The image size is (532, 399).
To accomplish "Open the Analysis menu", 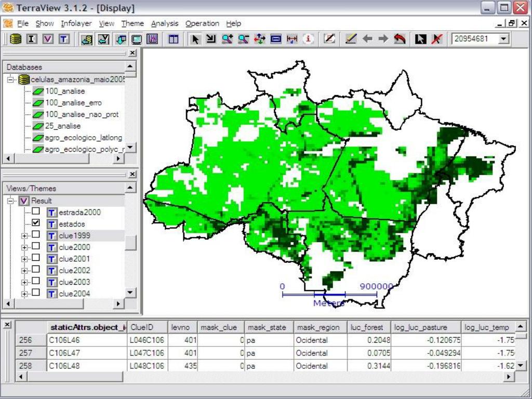I will point(164,23).
